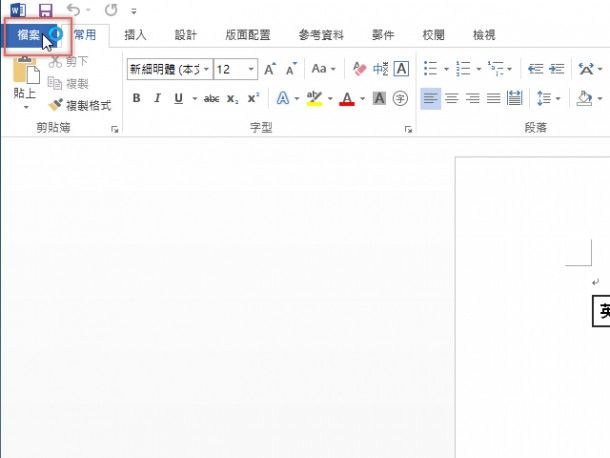The width and height of the screenshot is (610, 458).
Task: Open the 參考資料 tab
Action: [x=321, y=35]
